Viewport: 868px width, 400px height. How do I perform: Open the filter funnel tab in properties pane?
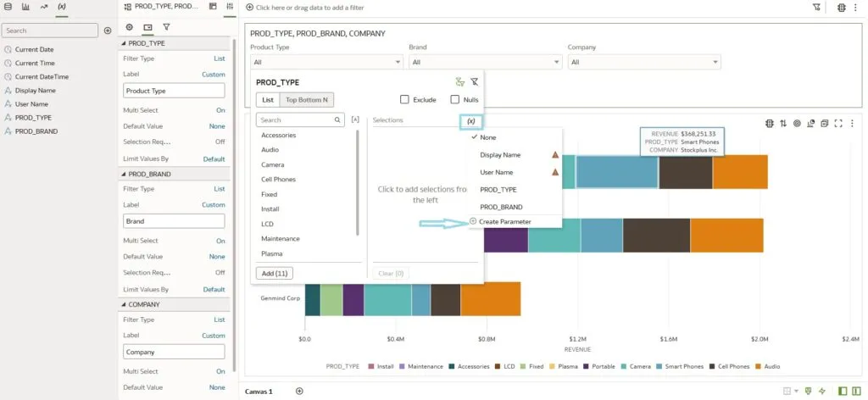[x=166, y=27]
